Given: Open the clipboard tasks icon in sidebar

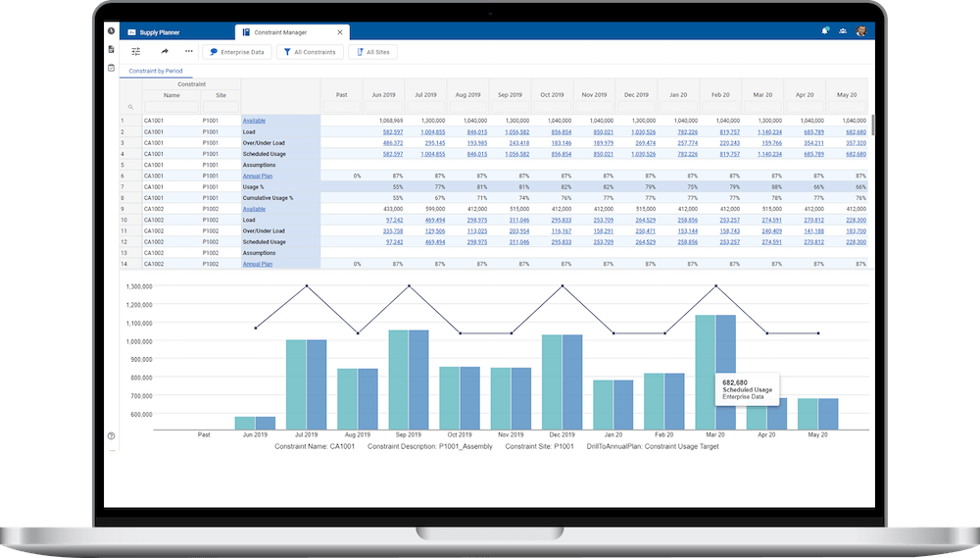Looking at the screenshot, I should tap(111, 68).
